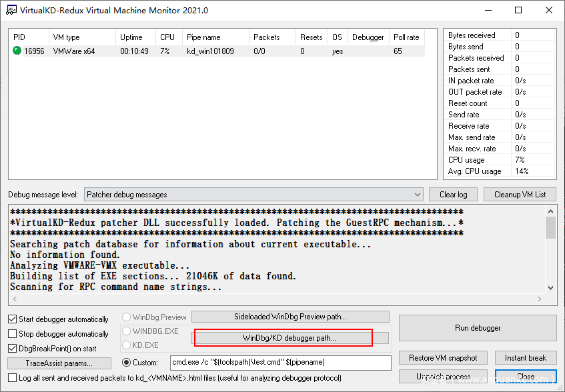Toggle Start debugger automatically checkbox
Screen dimensions: 565x392
(12, 319)
